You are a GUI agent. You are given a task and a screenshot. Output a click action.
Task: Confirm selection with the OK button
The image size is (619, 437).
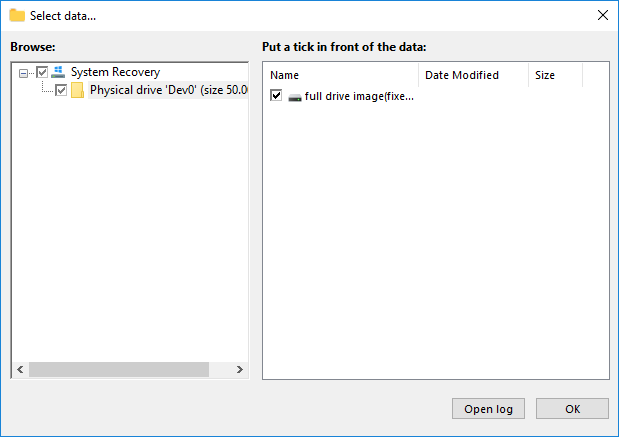pos(572,409)
